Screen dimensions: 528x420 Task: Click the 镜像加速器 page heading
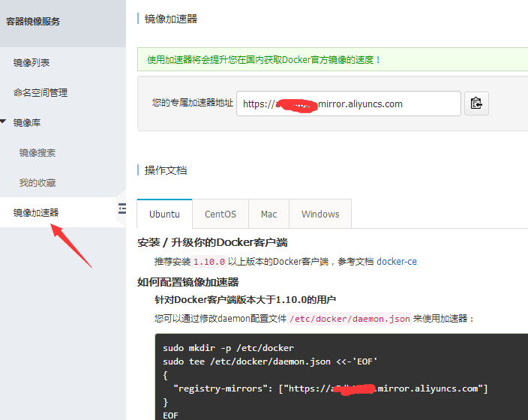coord(171,19)
